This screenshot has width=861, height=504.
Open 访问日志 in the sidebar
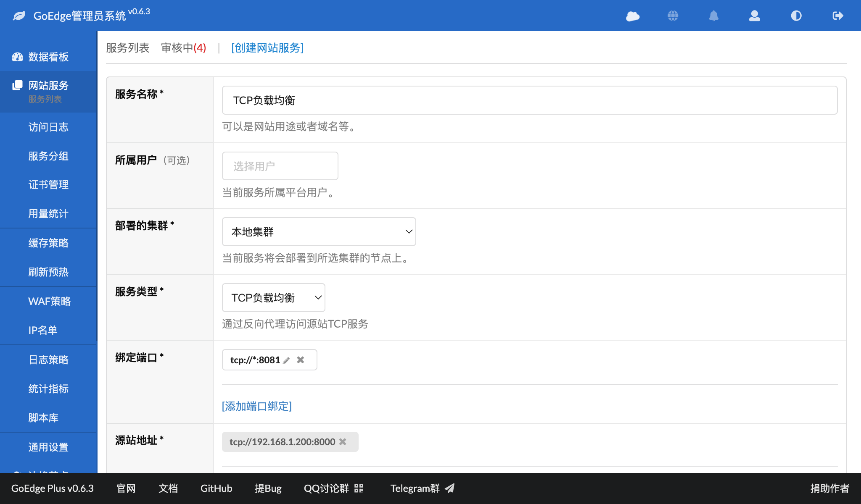[x=48, y=127]
